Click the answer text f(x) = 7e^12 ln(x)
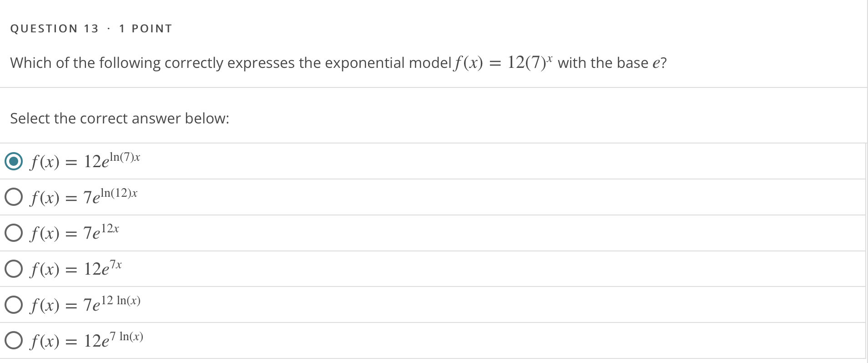Screen dimensions: 868x363 86,304
